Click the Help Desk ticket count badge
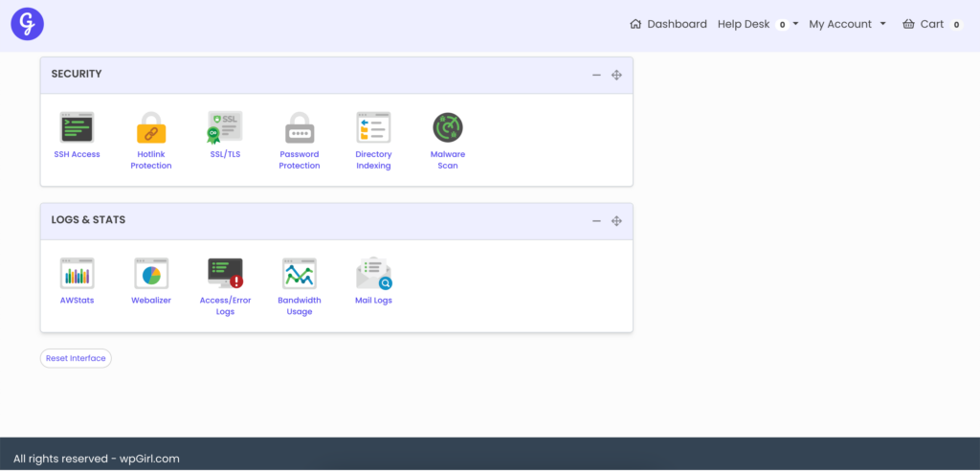 [x=782, y=24]
